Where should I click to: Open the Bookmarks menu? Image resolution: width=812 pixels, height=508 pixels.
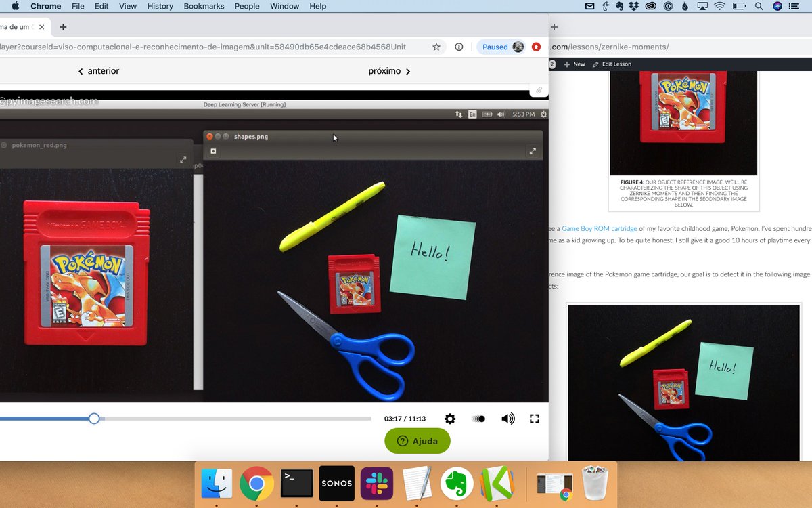(204, 6)
